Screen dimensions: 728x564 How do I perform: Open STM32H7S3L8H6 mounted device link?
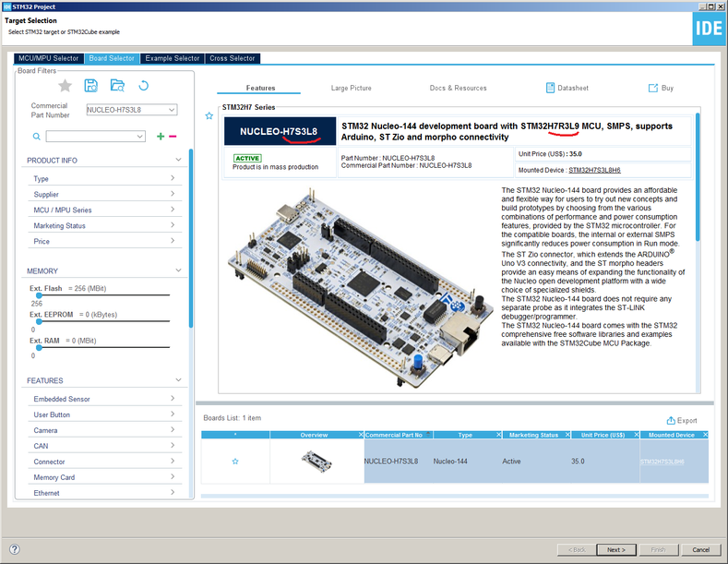pos(594,170)
